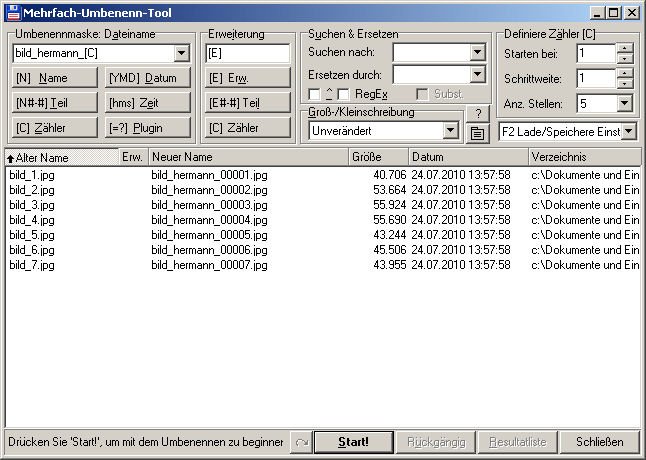
Task: Click the size value 53.664
Action: click(390, 190)
